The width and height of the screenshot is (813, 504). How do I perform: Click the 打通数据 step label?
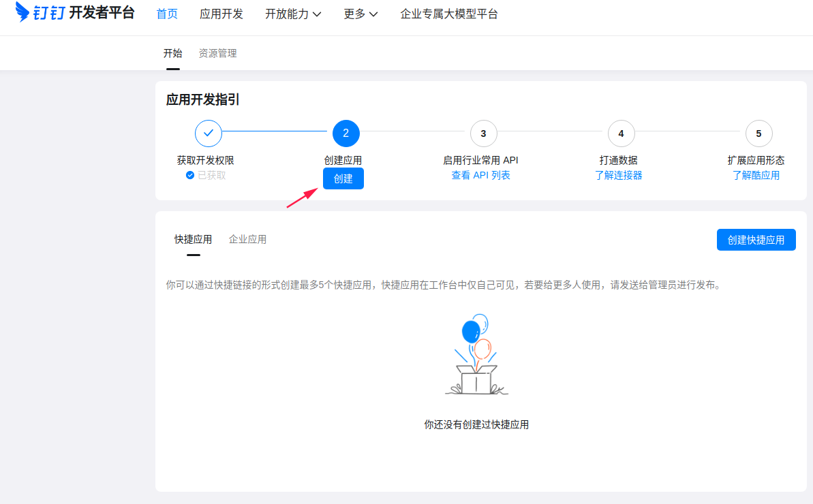pyautogui.click(x=619, y=160)
